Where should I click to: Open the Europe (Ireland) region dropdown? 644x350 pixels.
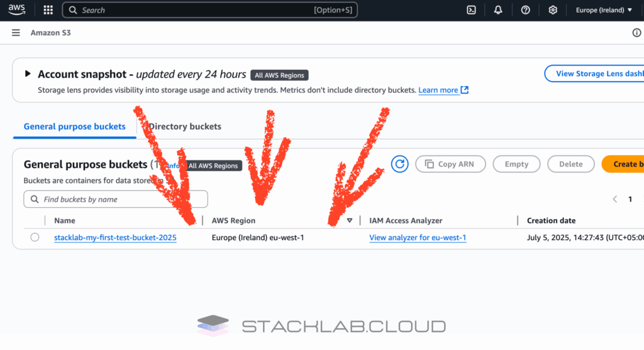click(x=604, y=10)
